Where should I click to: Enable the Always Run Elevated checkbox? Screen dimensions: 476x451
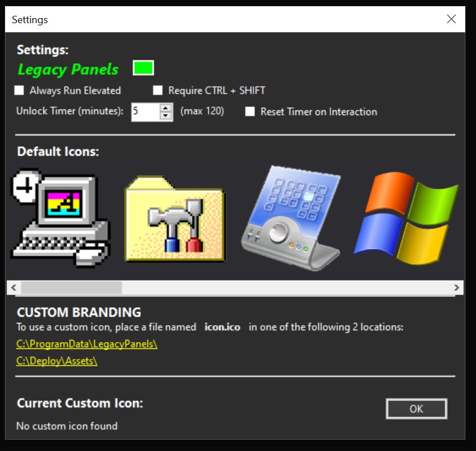20,90
